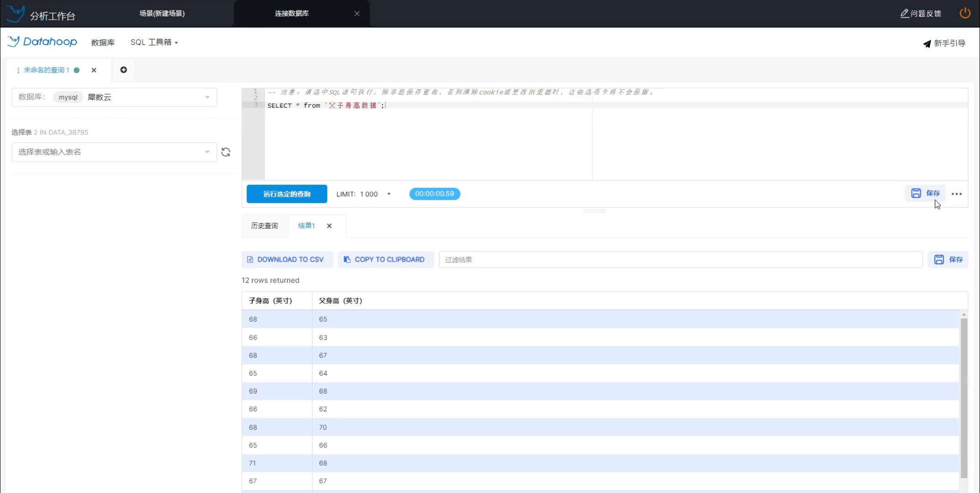Expand the SQL 工具箱 dropdown menu
980x493 pixels.
[154, 42]
